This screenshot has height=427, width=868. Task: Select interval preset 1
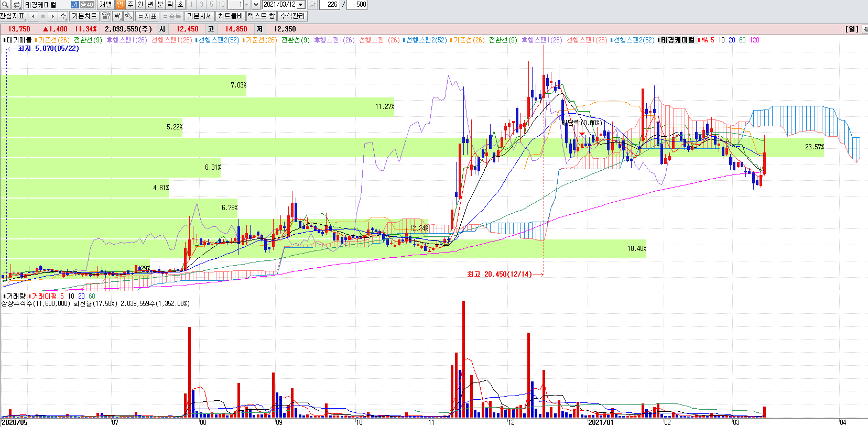pyautogui.click(x=191, y=4)
